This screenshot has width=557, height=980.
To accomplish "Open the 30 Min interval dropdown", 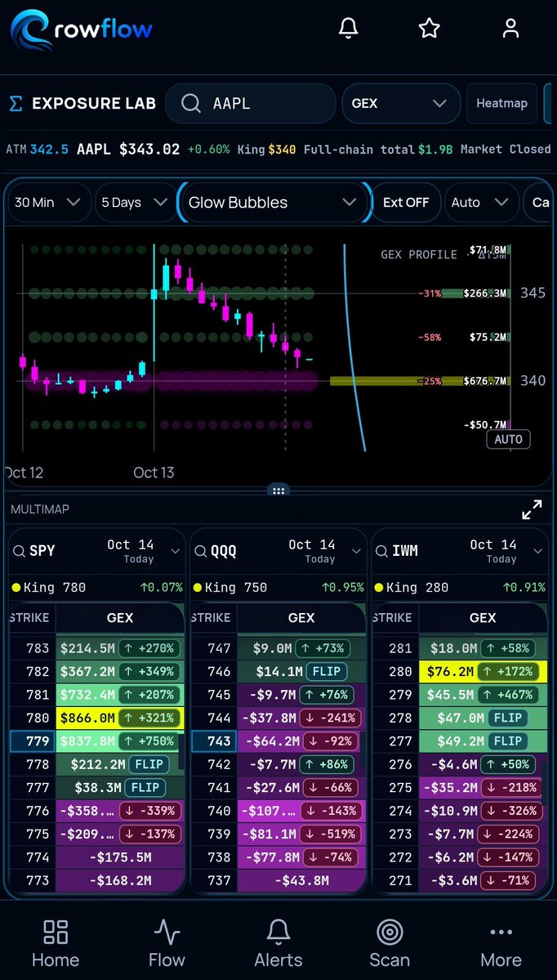I will [48, 203].
